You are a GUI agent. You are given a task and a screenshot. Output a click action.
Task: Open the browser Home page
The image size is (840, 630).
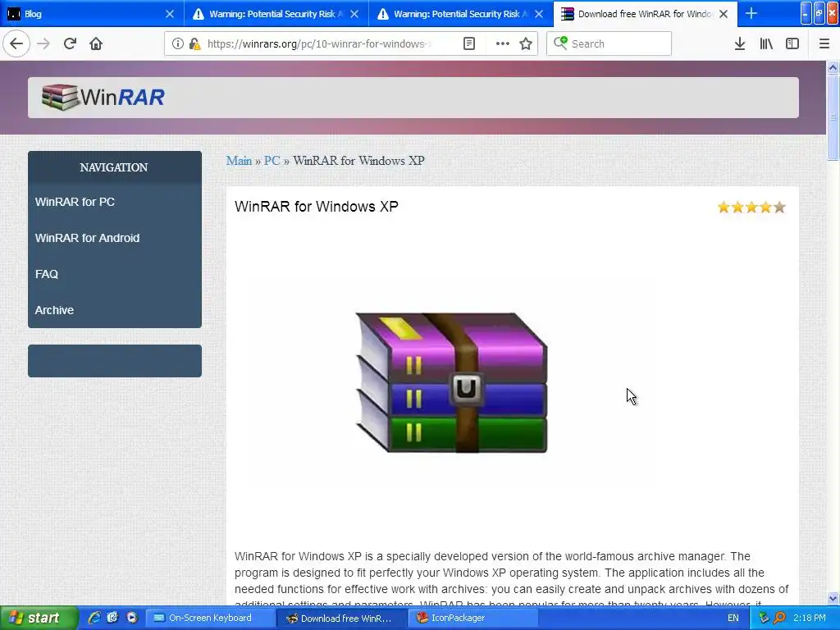(96, 44)
